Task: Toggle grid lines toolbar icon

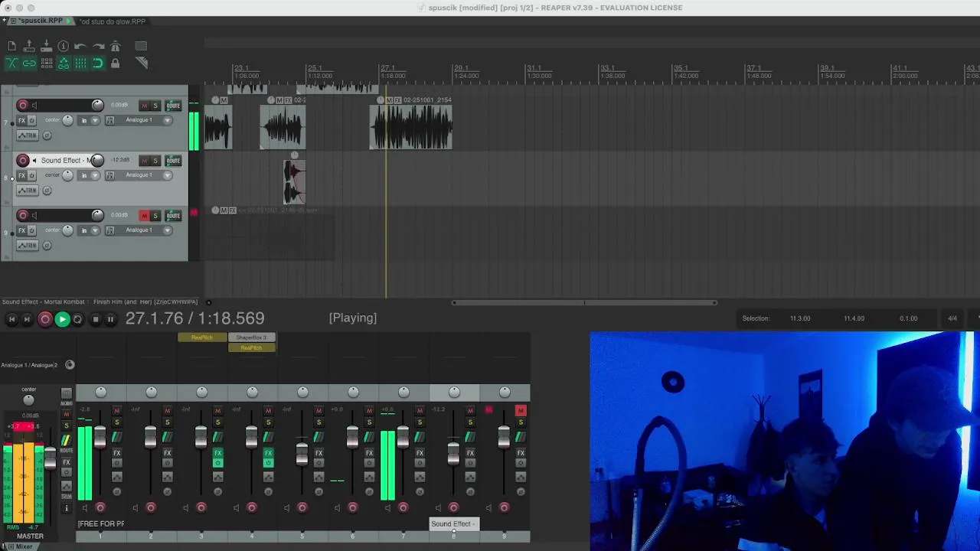Action: (x=80, y=64)
